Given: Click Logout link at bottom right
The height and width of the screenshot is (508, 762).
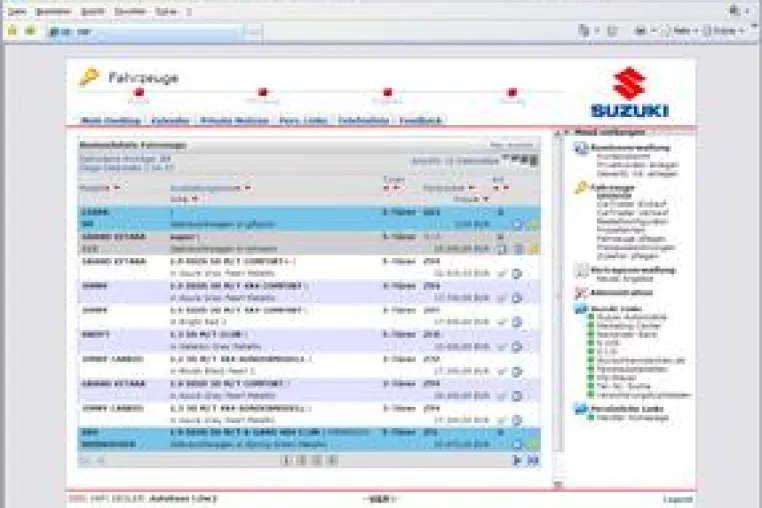Looking at the screenshot, I should click(678, 499).
